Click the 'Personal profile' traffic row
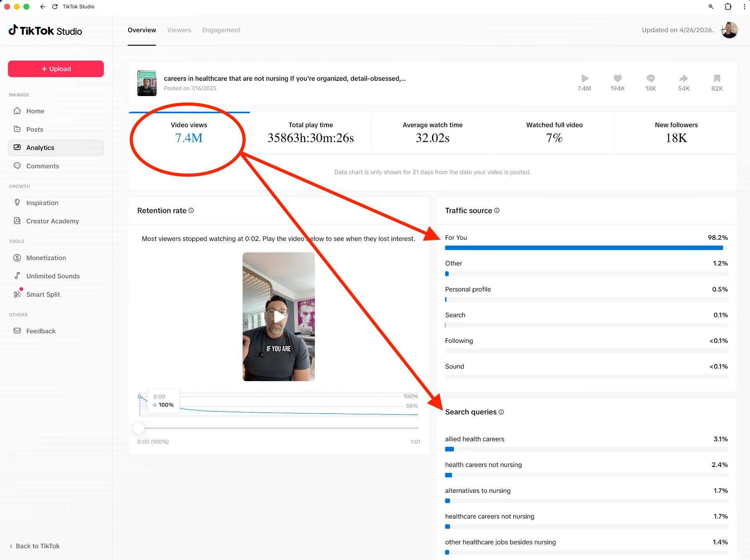This screenshot has height=560, width=750. tap(586, 294)
